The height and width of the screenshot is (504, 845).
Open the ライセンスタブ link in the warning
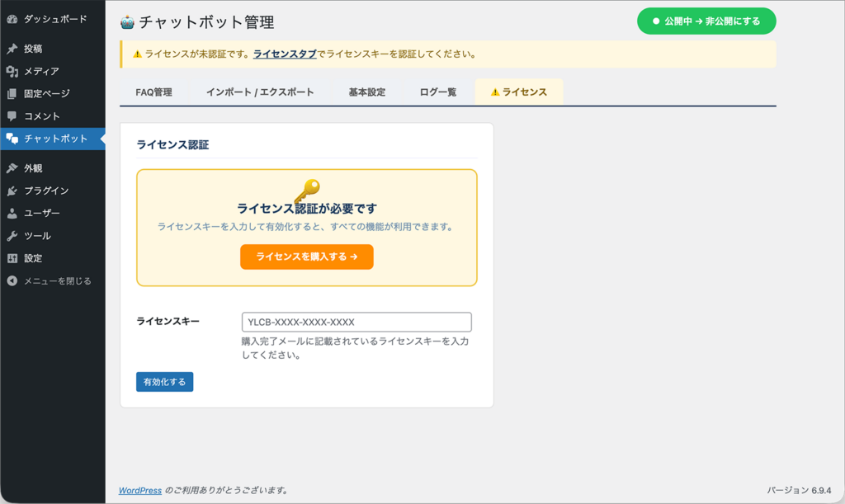[x=285, y=54]
